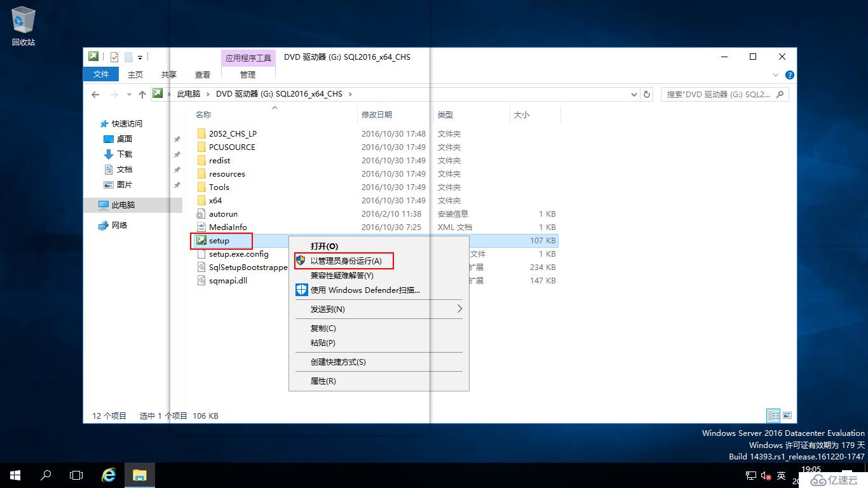Image resolution: width=868 pixels, height=488 pixels.
Task: Open the Recycle Bin desktop icon
Action: click(24, 26)
